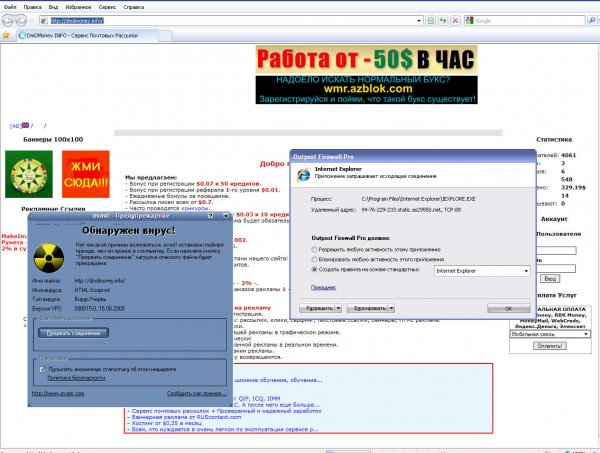The image size is (600, 453).
Task: Click the statistics value 4061
Action: [568, 155]
